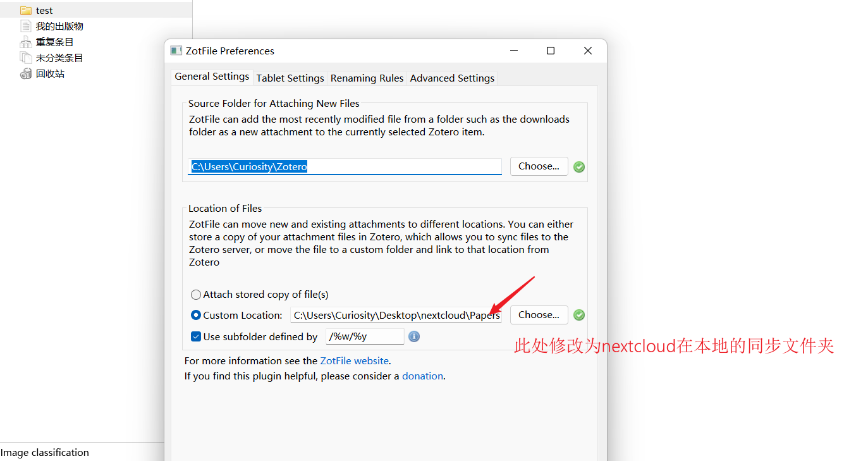
Task: Open the Advanced Settings tab
Action: point(452,78)
